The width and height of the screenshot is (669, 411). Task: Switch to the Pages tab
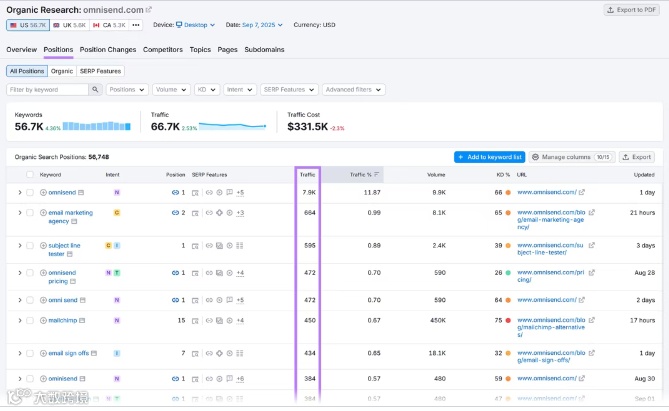click(x=227, y=50)
